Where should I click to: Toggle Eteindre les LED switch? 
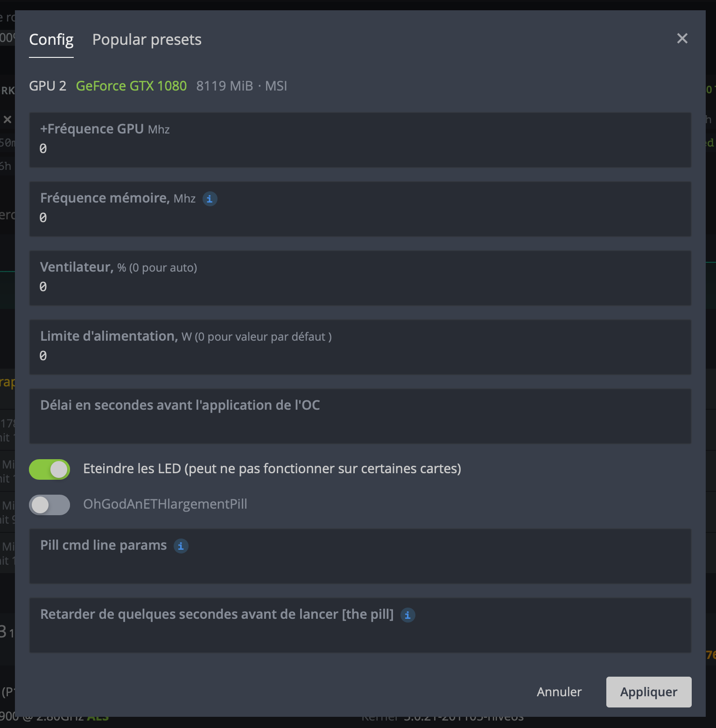49,469
